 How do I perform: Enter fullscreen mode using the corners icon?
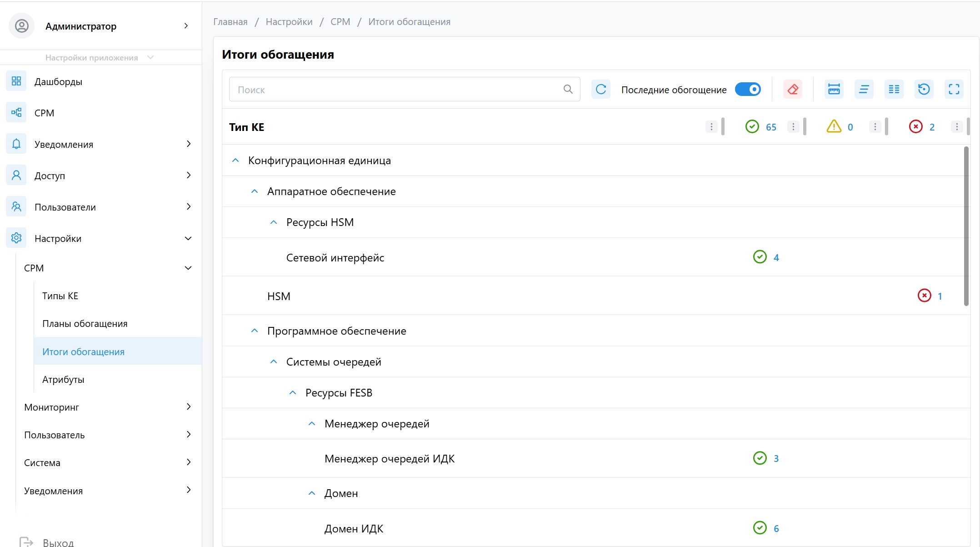tap(954, 89)
